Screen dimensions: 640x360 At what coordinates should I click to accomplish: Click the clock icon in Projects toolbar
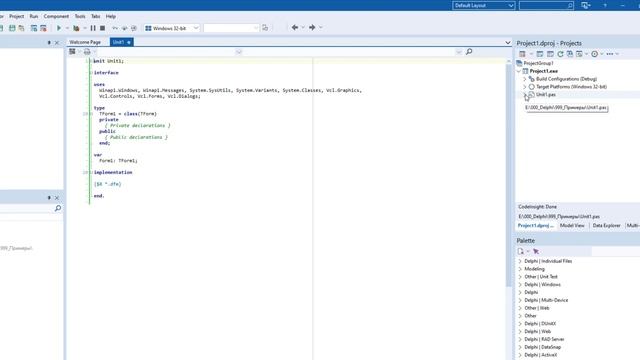(x=595, y=54)
